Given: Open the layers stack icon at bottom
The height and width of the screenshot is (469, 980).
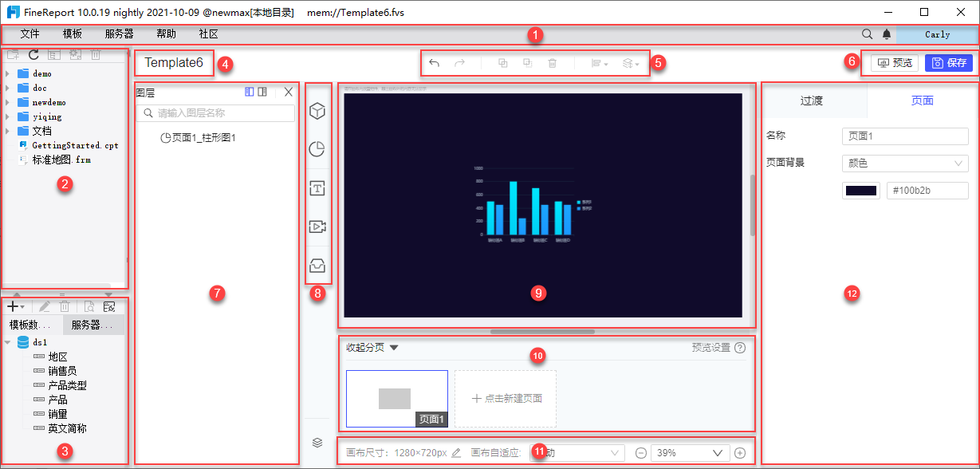Looking at the screenshot, I should click(317, 442).
